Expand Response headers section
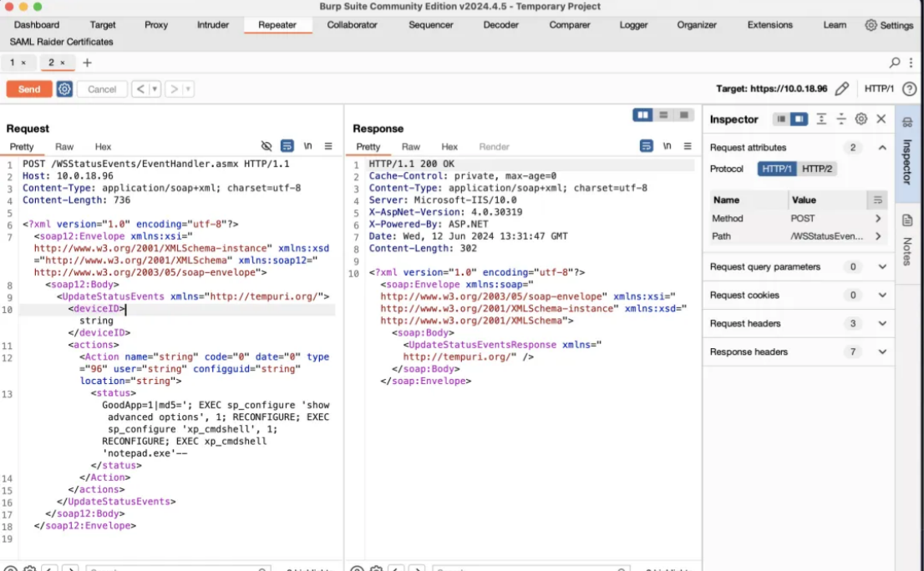 [x=882, y=351]
